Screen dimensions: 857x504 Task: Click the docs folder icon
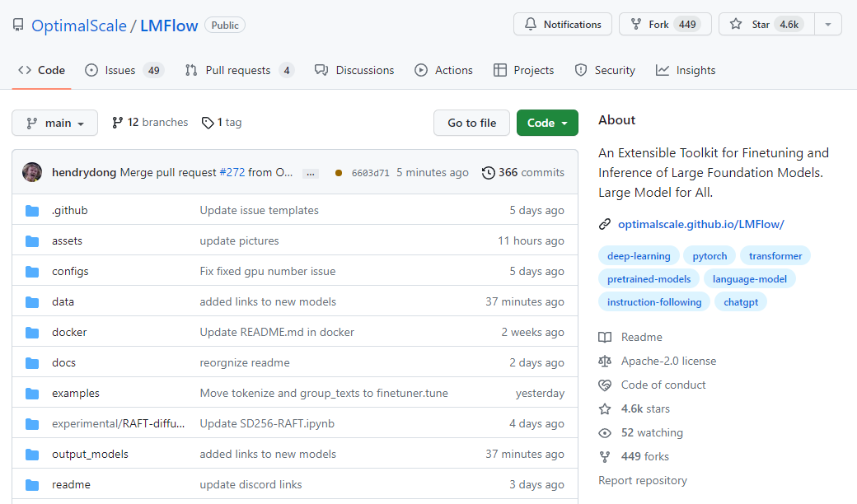[32, 363]
